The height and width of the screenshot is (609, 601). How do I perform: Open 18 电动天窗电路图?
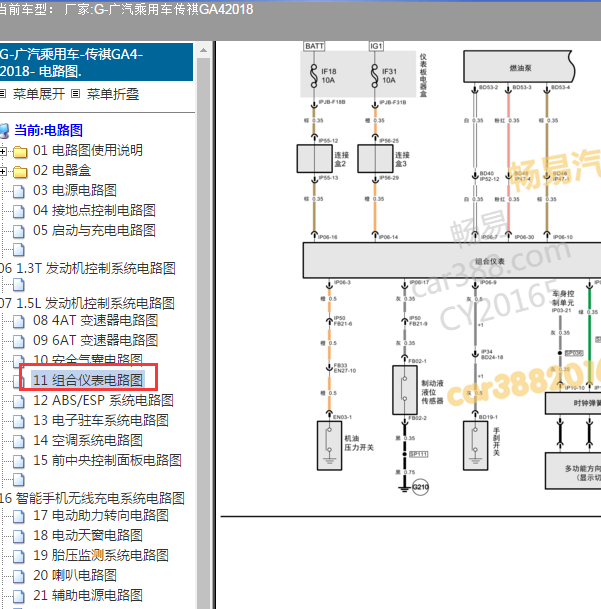pos(88,536)
